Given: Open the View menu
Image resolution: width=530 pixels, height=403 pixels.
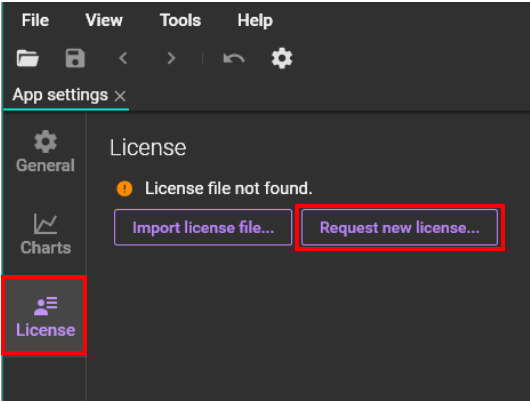Looking at the screenshot, I should [x=104, y=20].
